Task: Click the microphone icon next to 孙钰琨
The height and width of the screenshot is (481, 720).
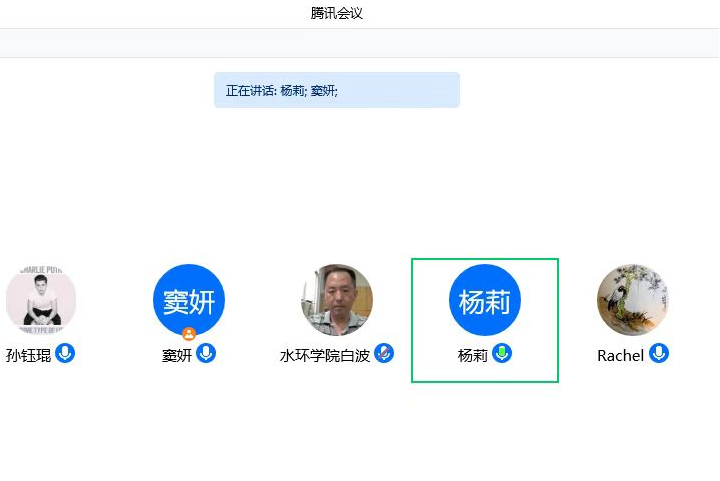Action: point(65,353)
